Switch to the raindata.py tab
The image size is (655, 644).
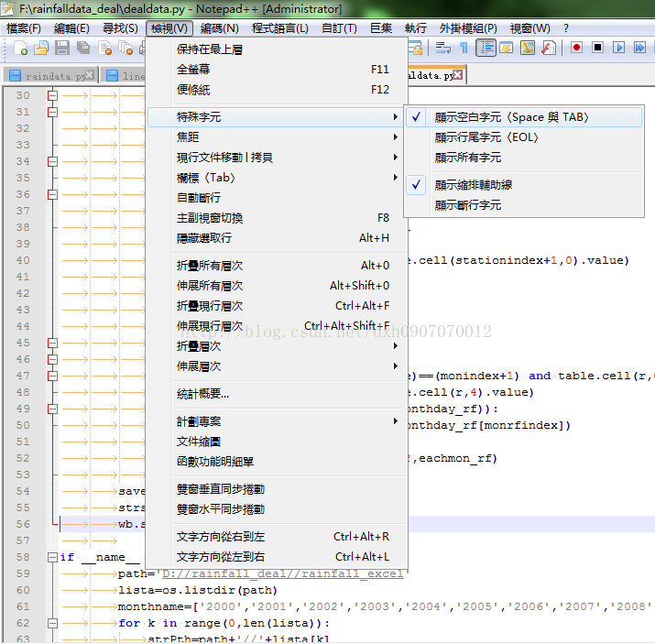52,76
